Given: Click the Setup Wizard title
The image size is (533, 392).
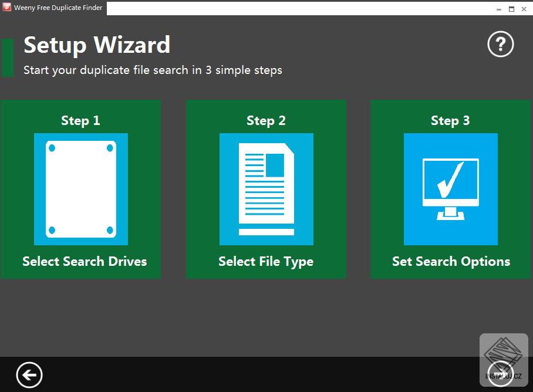Looking at the screenshot, I should pos(97,45).
